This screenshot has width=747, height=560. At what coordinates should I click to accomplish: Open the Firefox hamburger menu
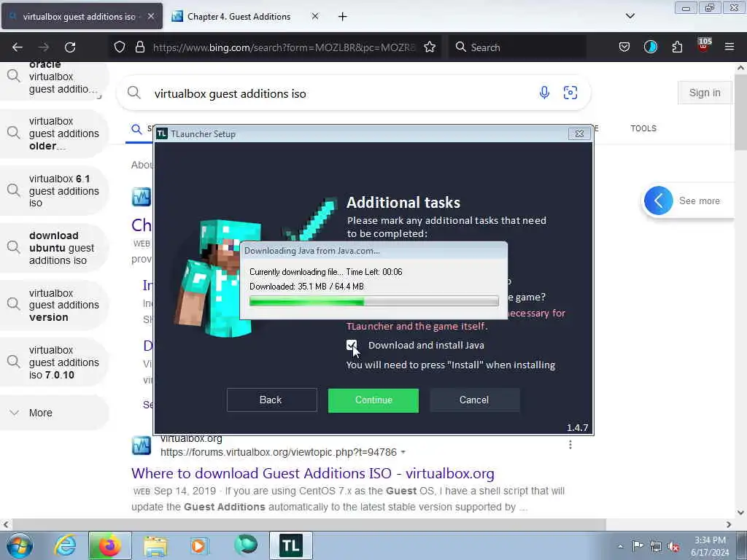(729, 47)
